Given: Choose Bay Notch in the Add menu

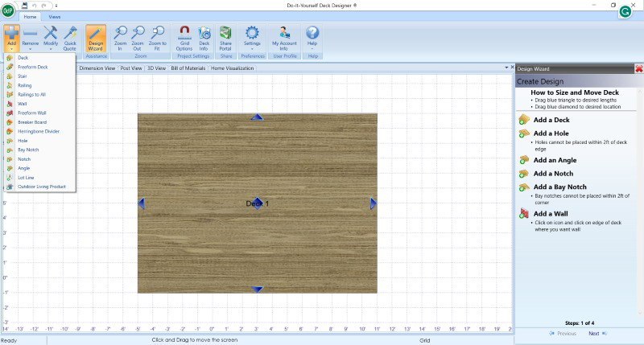Looking at the screenshot, I should pos(28,150).
